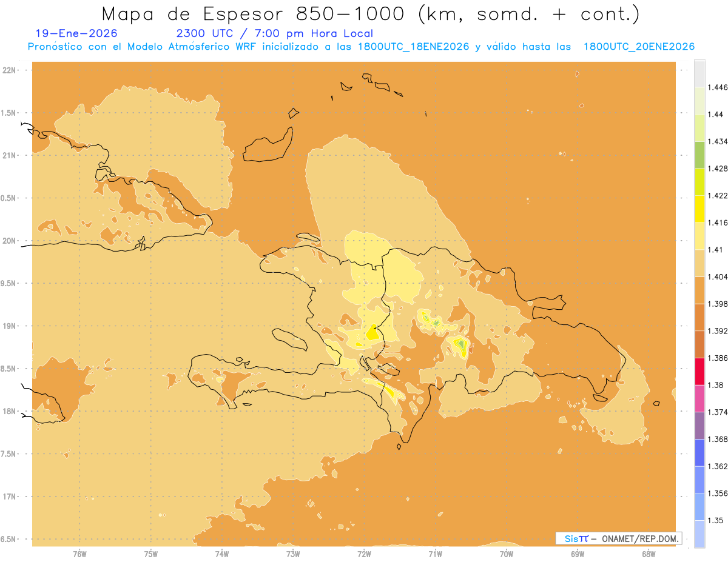728x562 pixels.
Task: Click the colorbar value 1.356
Action: click(x=719, y=493)
